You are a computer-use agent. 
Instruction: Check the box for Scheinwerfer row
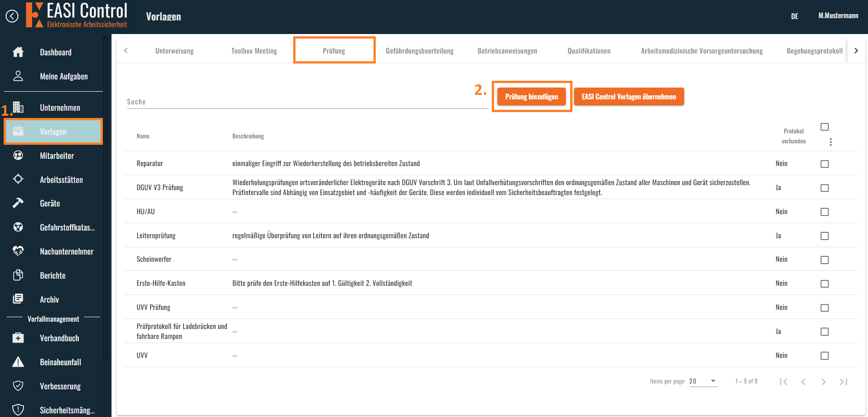click(x=824, y=260)
